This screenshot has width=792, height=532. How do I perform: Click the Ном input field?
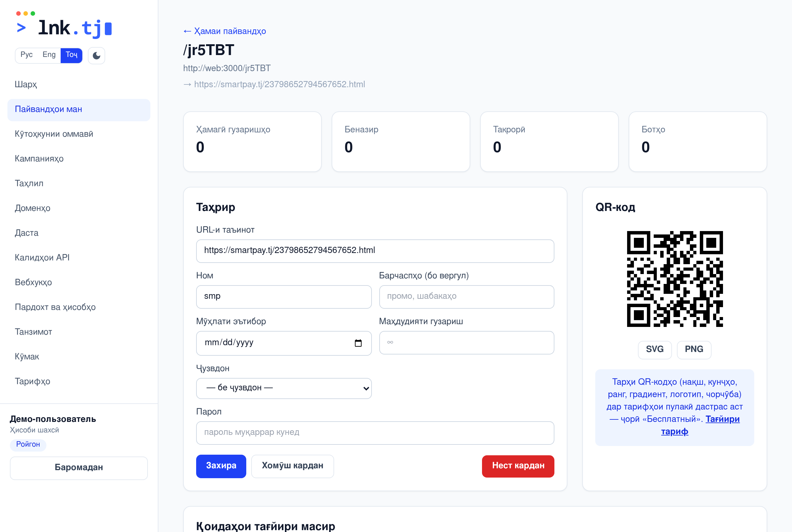(x=284, y=297)
